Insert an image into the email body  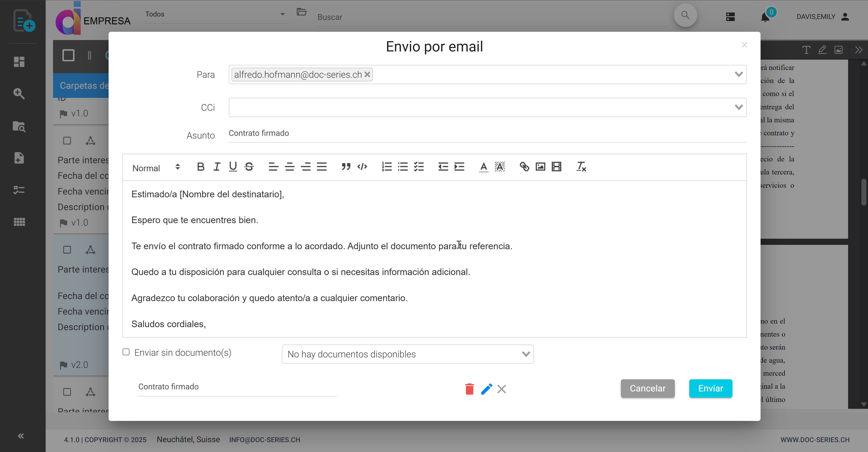(x=540, y=166)
